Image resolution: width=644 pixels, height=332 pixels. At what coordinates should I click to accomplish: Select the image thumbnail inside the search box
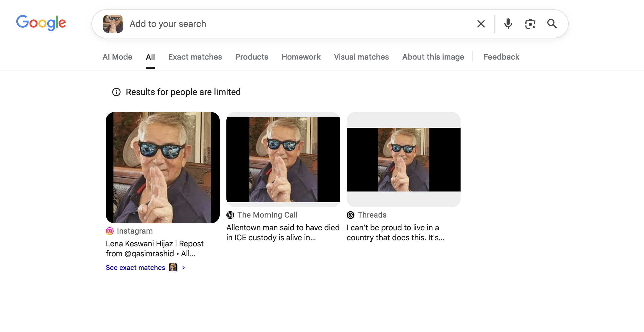click(113, 24)
